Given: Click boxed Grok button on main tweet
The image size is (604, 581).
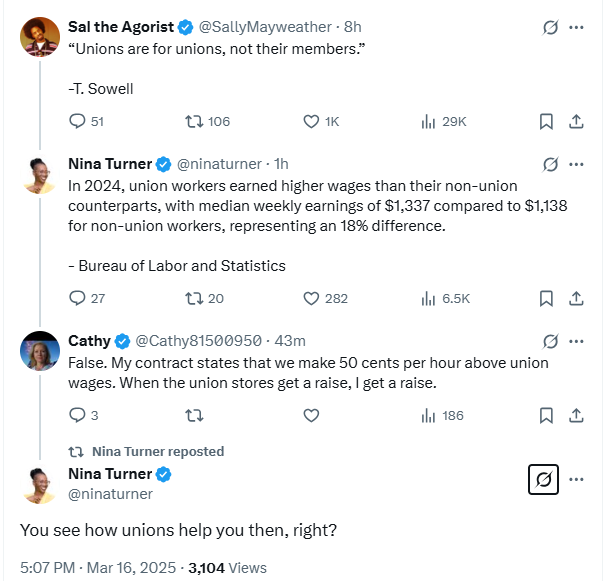Looking at the screenshot, I should pyautogui.click(x=543, y=480).
